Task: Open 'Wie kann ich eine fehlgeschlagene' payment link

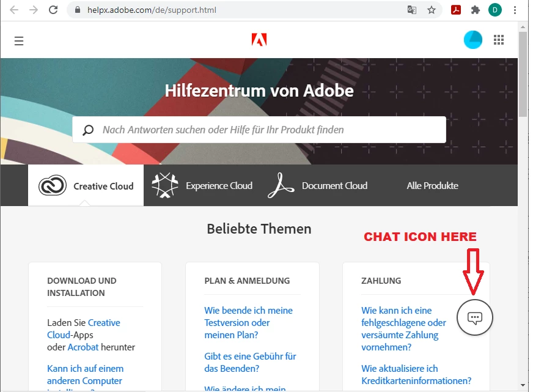Action: [x=403, y=329]
